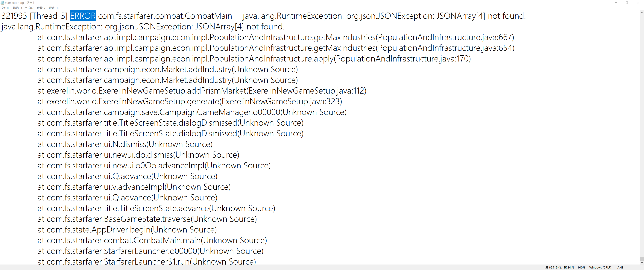Click the vertical scrollbar down arrow
644x270 pixels.
[x=642, y=262]
